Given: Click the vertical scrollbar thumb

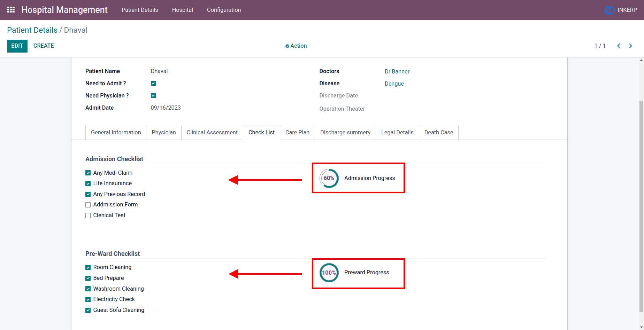Looking at the screenshot, I should pos(641,205).
